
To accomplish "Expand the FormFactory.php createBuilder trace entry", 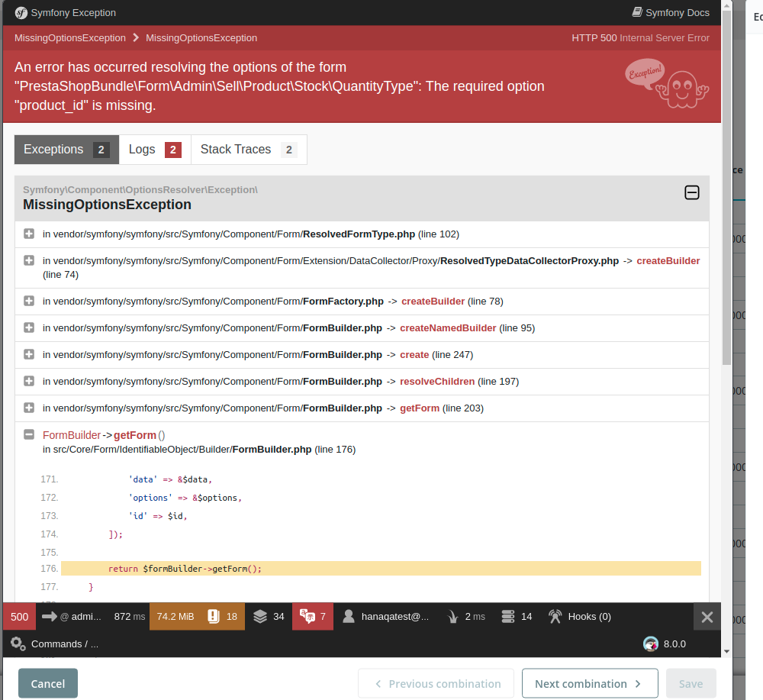I will pyautogui.click(x=28, y=301).
